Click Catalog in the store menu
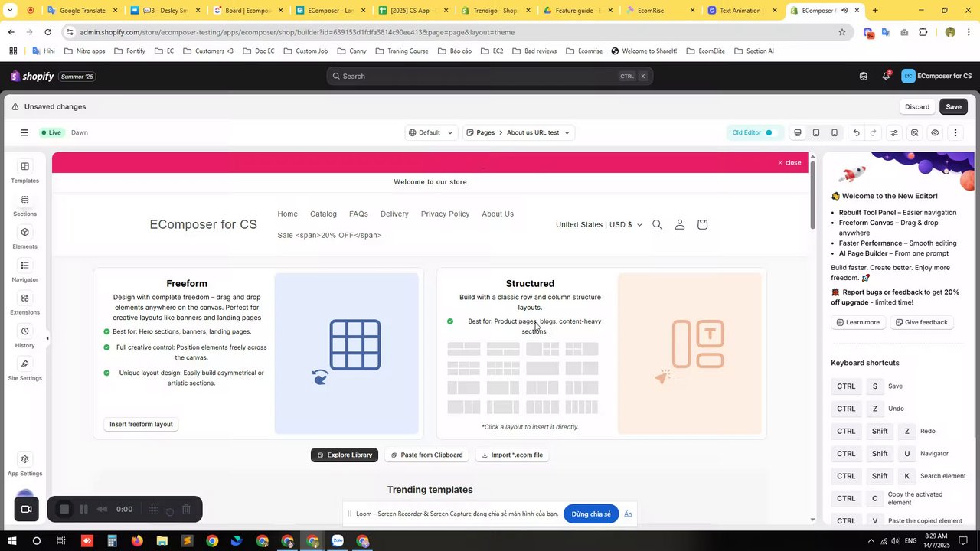This screenshot has height=551, width=980. (x=323, y=214)
